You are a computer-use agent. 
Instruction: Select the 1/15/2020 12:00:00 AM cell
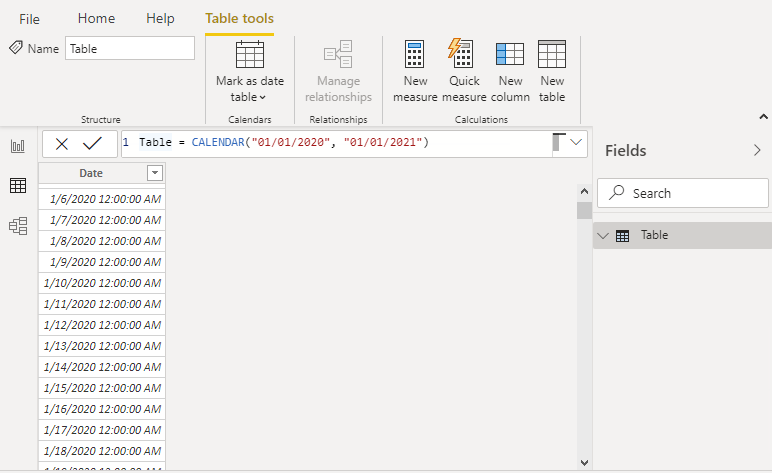point(102,388)
